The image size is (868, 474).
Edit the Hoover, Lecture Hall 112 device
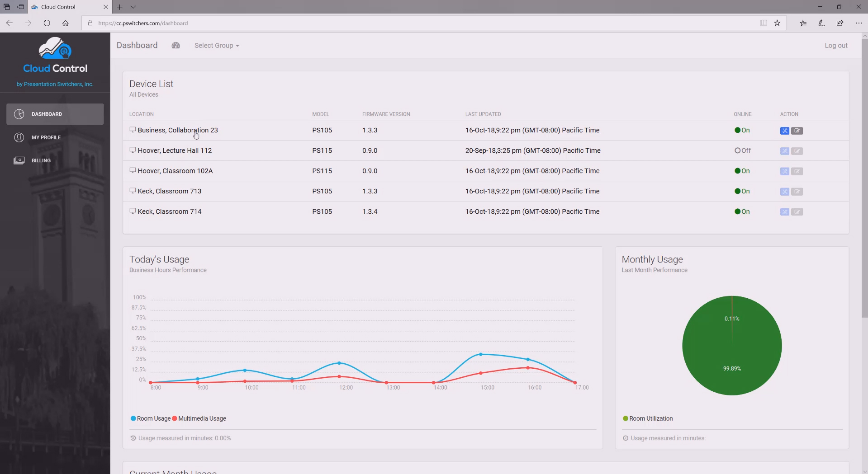[797, 151]
